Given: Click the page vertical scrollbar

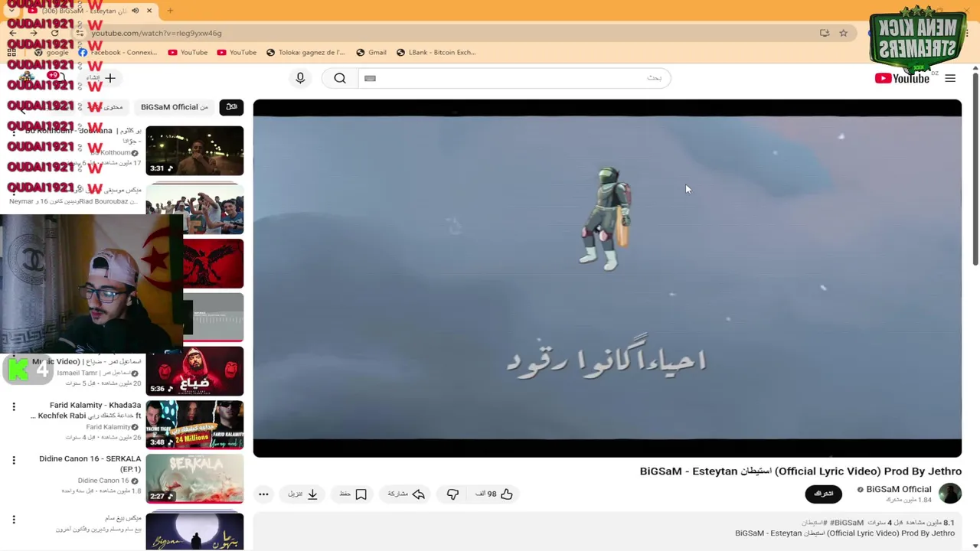Looking at the screenshot, I should click(975, 168).
